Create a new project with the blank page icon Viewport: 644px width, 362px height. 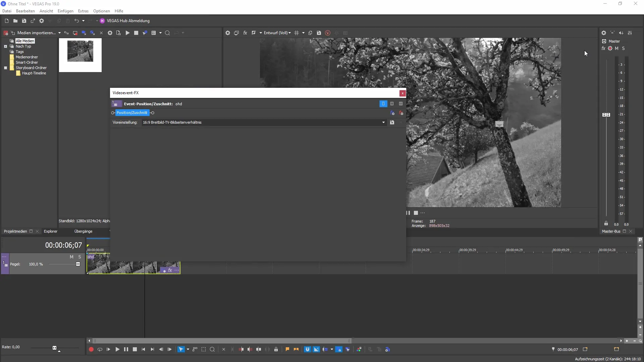tap(7, 21)
